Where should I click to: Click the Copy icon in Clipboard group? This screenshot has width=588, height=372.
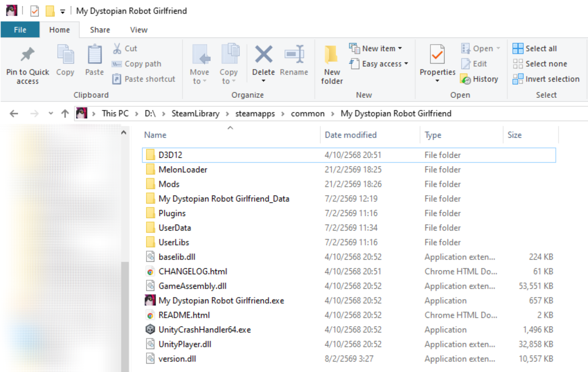(x=65, y=54)
